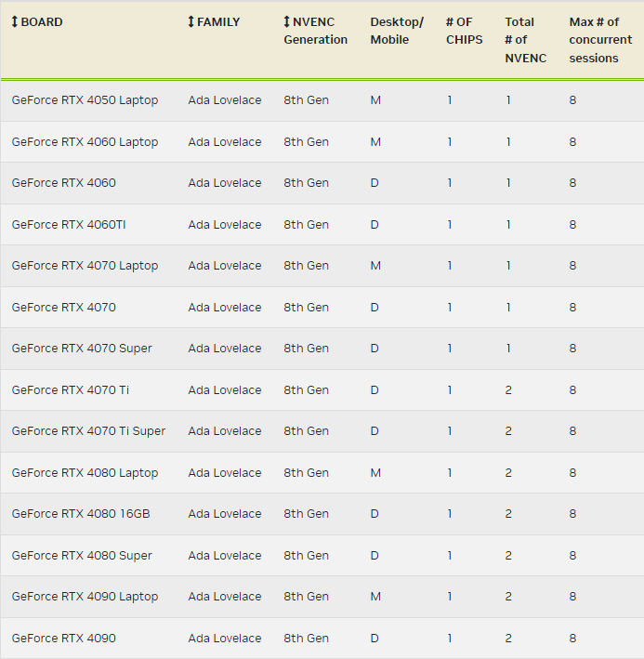
Task: Select GeForce RTX 4060 Laptop board cell
Action: [85, 142]
